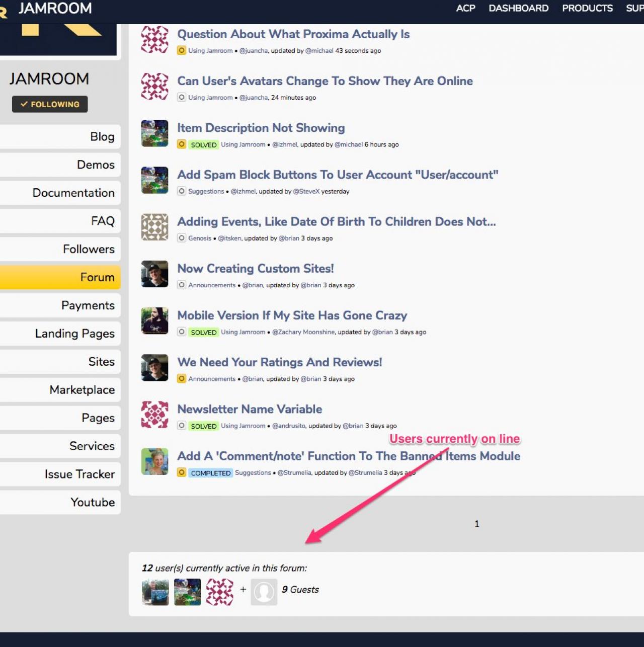644x647 pixels.
Task: Click the status circle icon for the 'Add Spam Block Buttons' topic
Action: (x=182, y=191)
